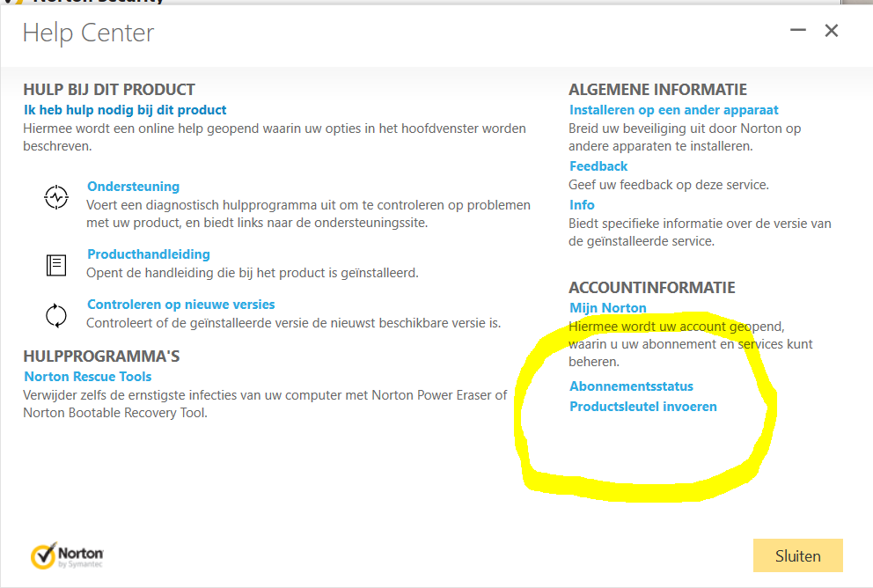The image size is (873, 588).
Task: Click the Ondersteuning diagnostic pulse icon
Action: click(x=56, y=197)
